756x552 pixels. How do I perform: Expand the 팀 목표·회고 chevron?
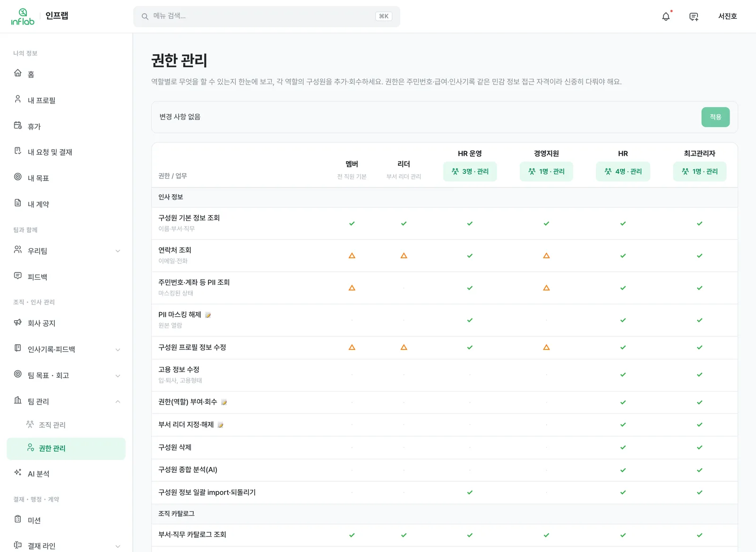[118, 375]
